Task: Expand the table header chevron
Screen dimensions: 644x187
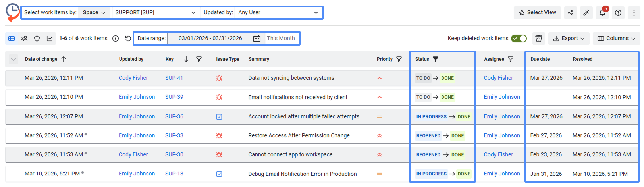Action: 13,60
